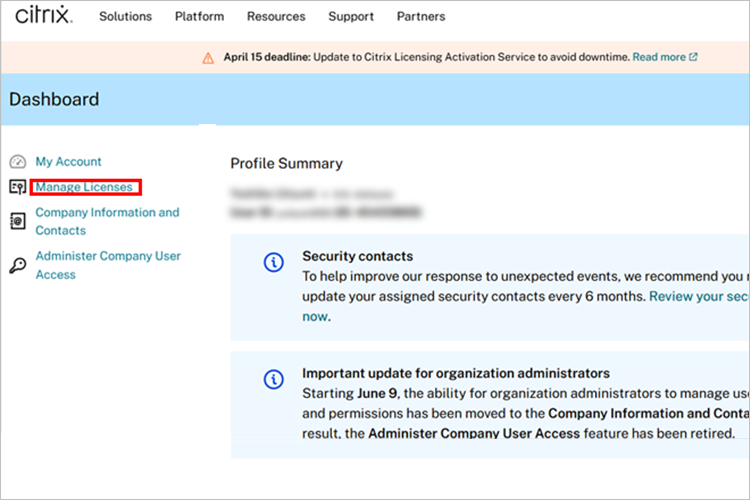750x500 pixels.
Task: Go to Company Information and Contacts
Action: coord(107,221)
